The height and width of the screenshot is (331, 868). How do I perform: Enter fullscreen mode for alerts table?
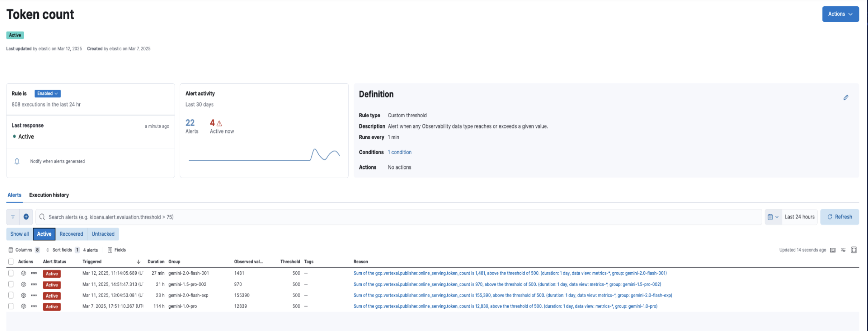coord(854,250)
